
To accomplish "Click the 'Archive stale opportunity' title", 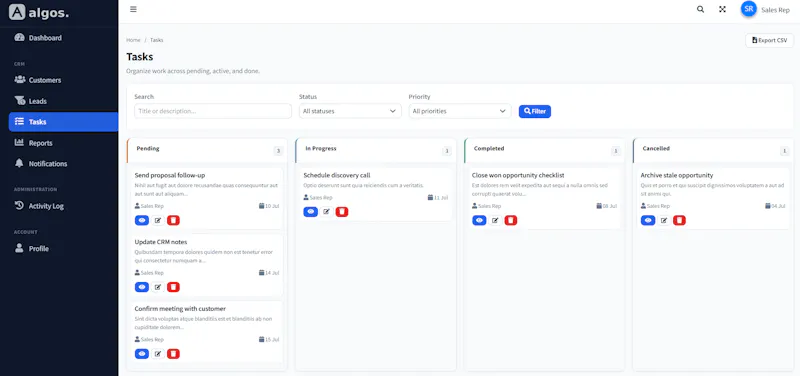I will coord(677,175).
